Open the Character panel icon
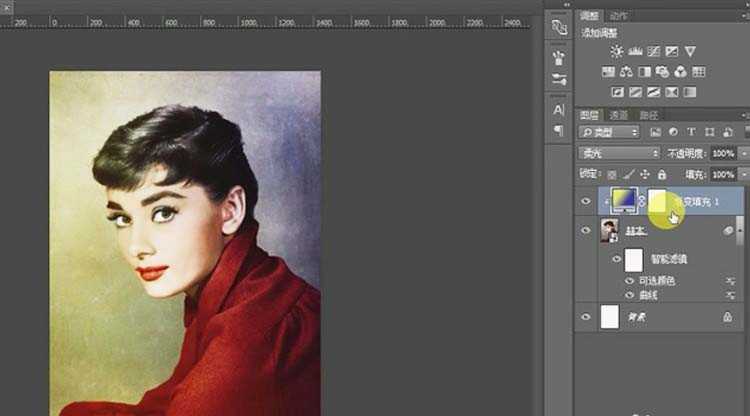The image size is (750, 416). [x=559, y=110]
